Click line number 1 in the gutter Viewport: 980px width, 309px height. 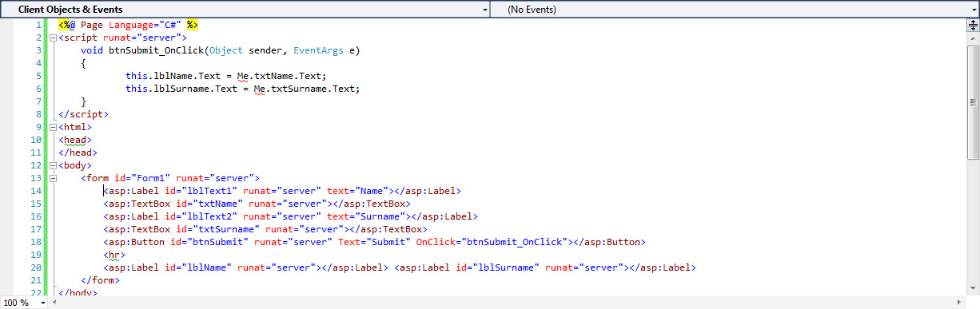[x=38, y=25]
